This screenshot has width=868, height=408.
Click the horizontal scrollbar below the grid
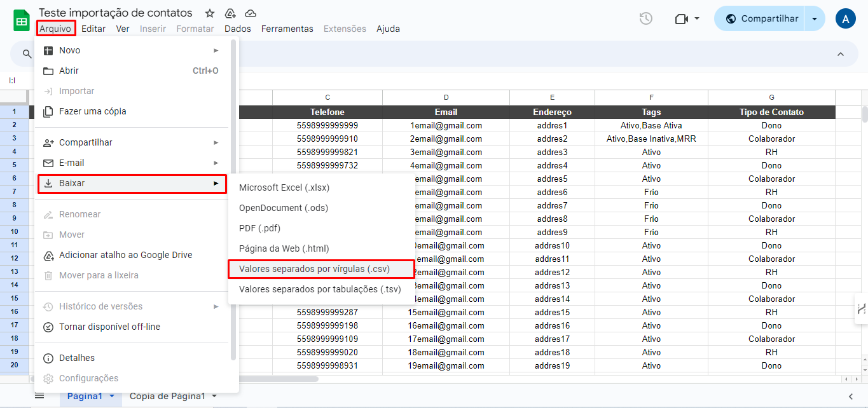coord(280,379)
